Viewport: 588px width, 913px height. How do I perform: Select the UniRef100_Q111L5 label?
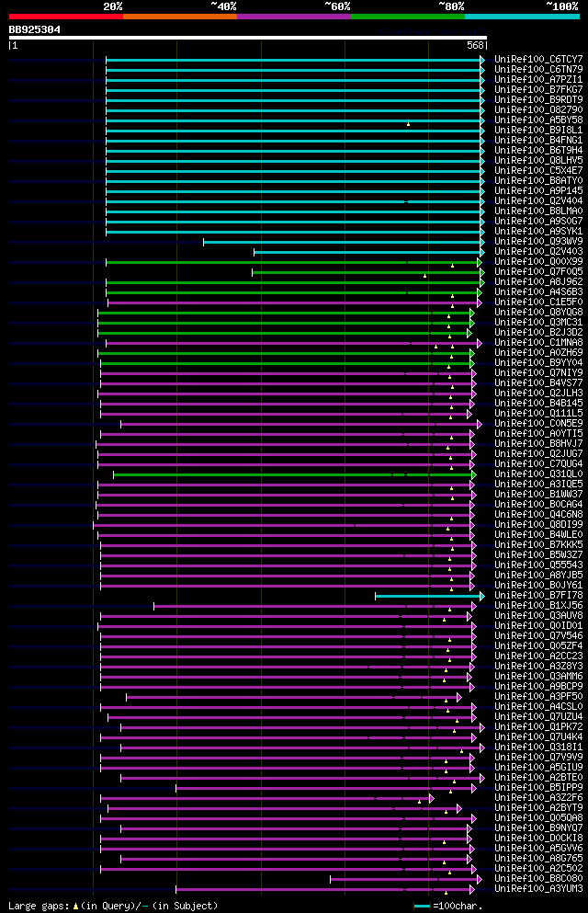coord(538,414)
